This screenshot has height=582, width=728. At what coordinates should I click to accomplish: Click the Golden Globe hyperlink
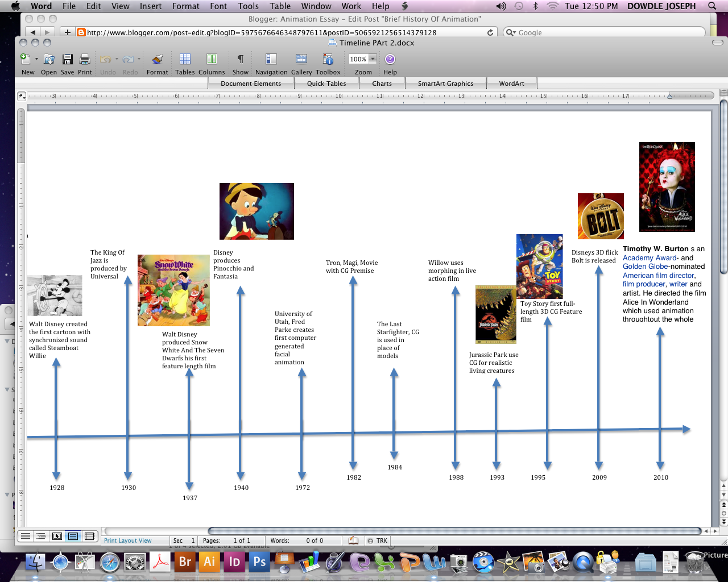pos(645,266)
